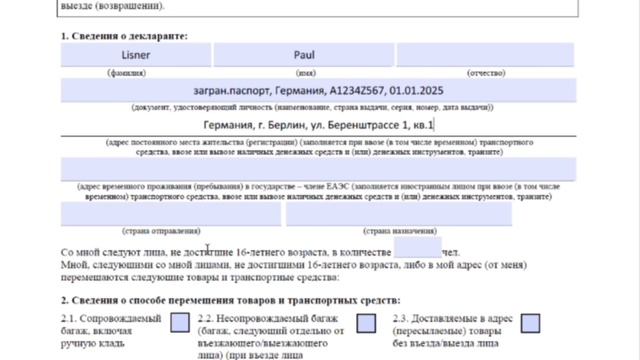
Task: Click the heading '1. Сведения о декларанте:'
Action: point(124,36)
